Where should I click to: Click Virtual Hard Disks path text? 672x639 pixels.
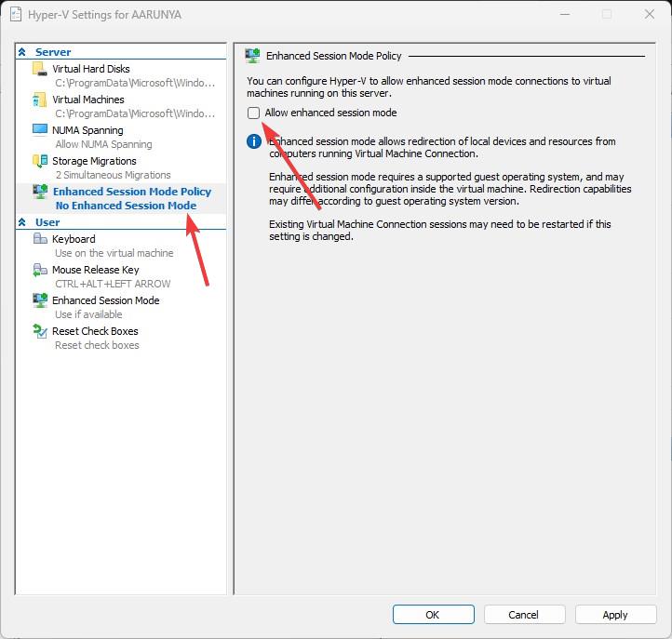[x=135, y=83]
